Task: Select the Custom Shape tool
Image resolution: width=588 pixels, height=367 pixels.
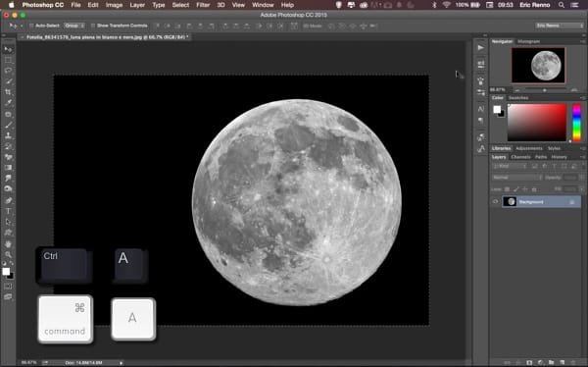Action: (8, 233)
